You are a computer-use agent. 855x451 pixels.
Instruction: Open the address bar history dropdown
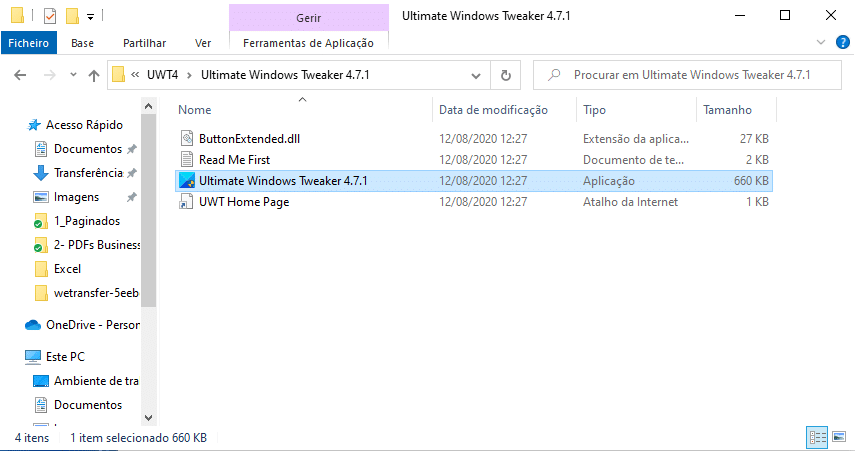coord(476,75)
